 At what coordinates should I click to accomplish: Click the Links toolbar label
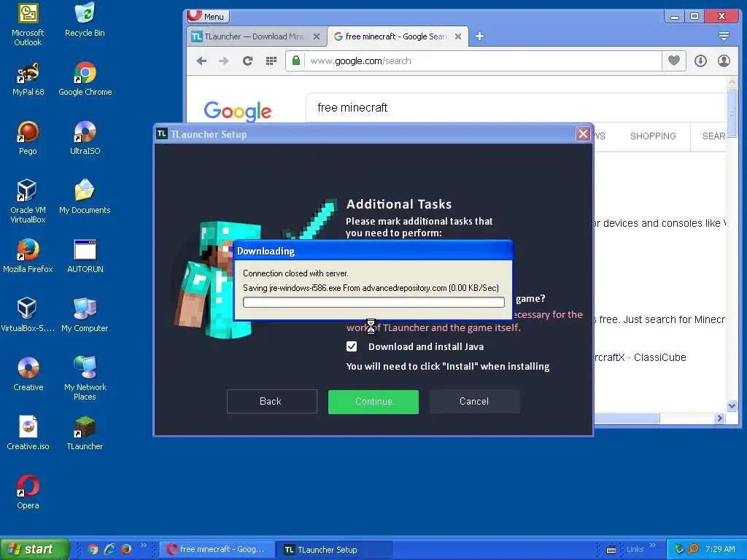[635, 549]
